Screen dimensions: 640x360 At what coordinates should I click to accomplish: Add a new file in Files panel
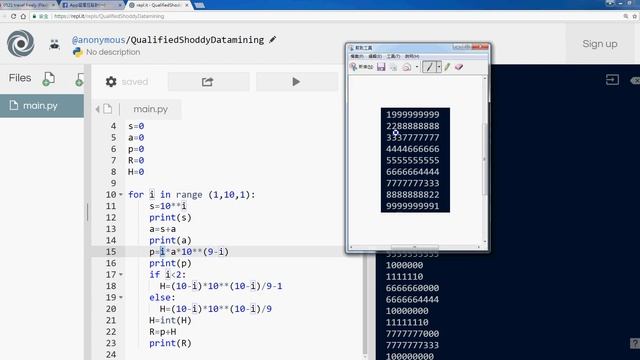click(49, 78)
